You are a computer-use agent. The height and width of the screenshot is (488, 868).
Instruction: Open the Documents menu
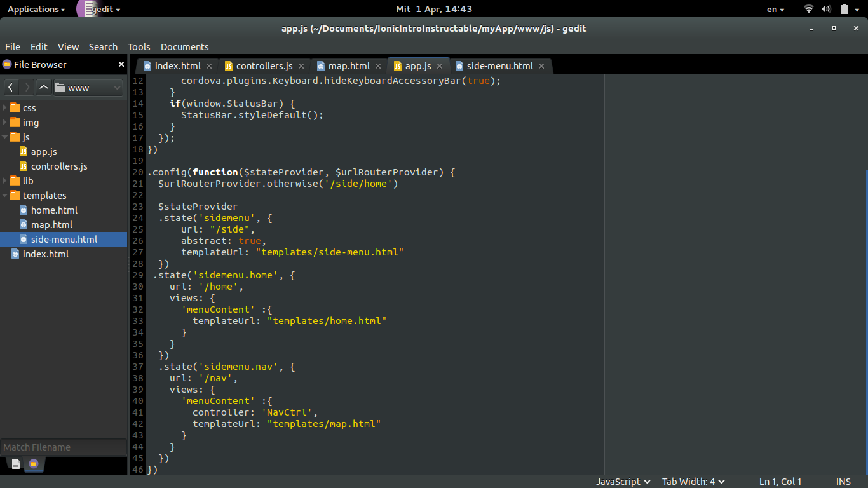click(x=184, y=46)
